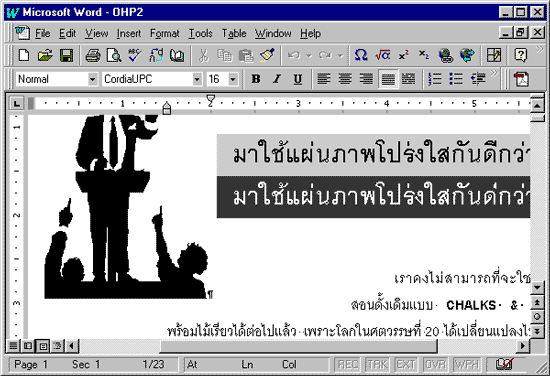The height and width of the screenshot is (376, 550).
Task: Open the equation editor (square root icon)
Action: (382, 55)
